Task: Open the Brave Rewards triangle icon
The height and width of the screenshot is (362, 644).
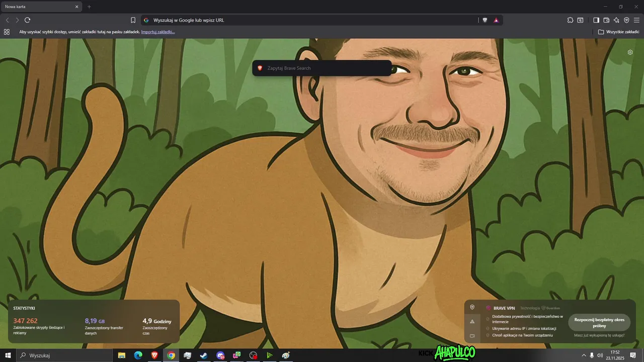Action: click(x=496, y=20)
